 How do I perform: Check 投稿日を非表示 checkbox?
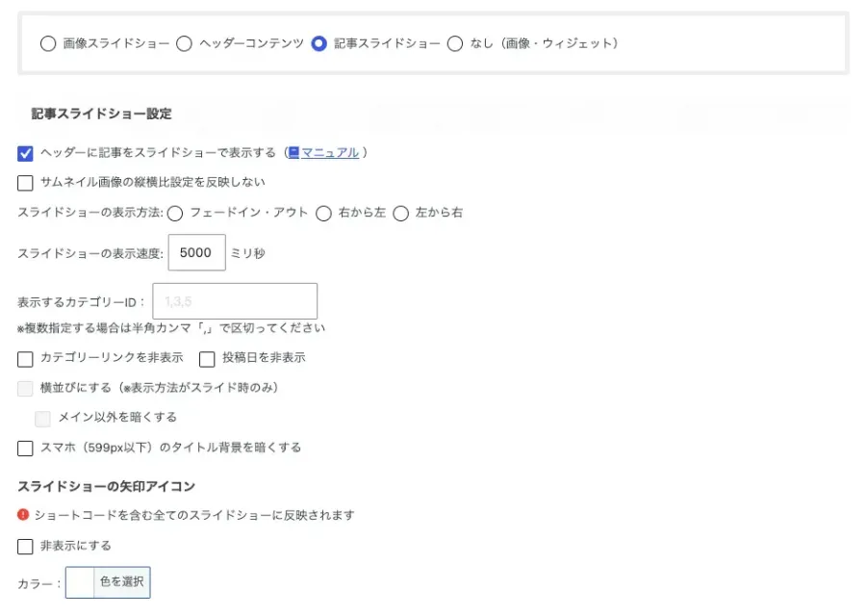click(207, 359)
